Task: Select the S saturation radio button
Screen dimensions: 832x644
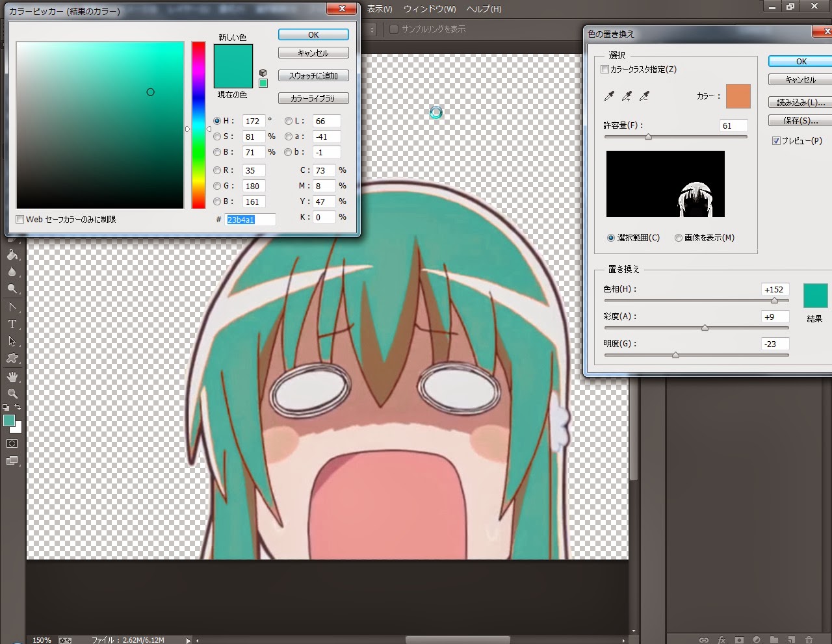Action: click(x=217, y=136)
